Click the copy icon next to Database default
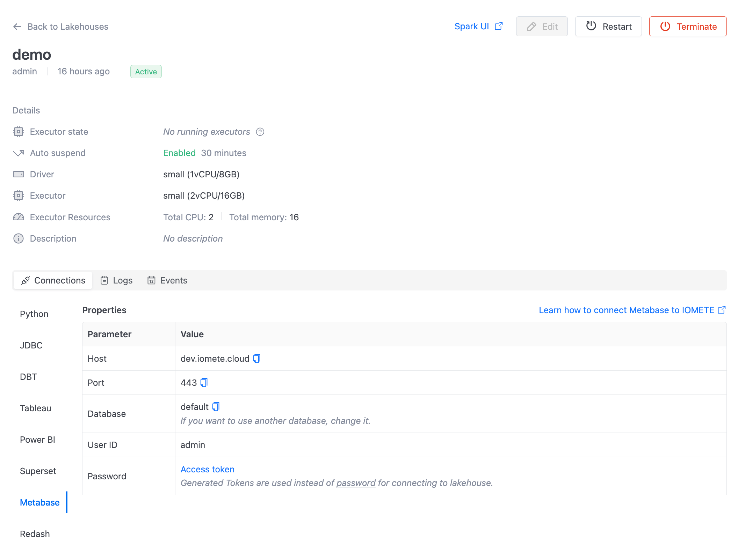This screenshot has width=738, height=560. coord(215,406)
